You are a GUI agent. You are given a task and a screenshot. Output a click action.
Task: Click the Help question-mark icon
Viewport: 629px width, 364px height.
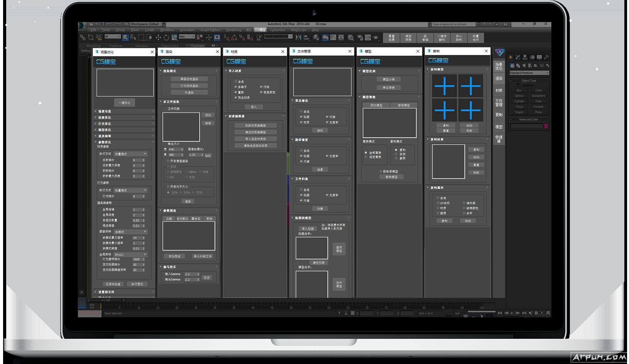[505, 24]
